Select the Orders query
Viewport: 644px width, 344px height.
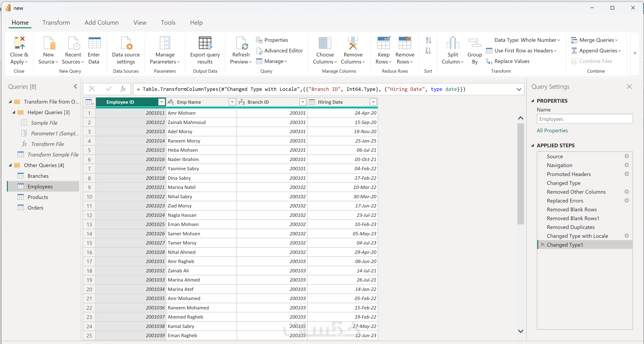click(35, 208)
